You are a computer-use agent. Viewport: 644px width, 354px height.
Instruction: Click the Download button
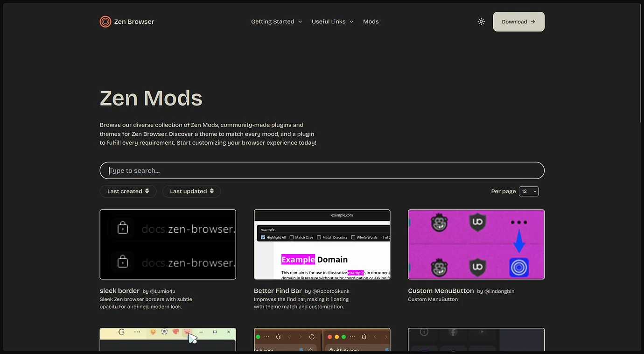tap(518, 21)
